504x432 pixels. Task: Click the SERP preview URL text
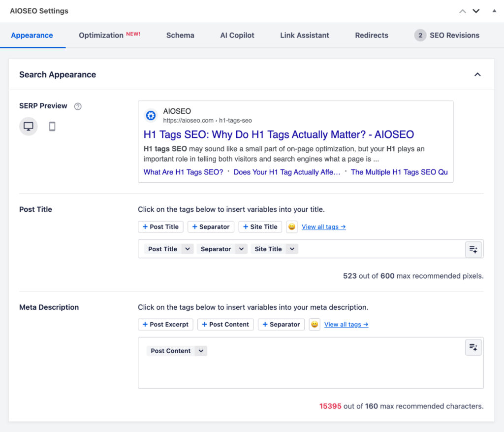tap(207, 121)
